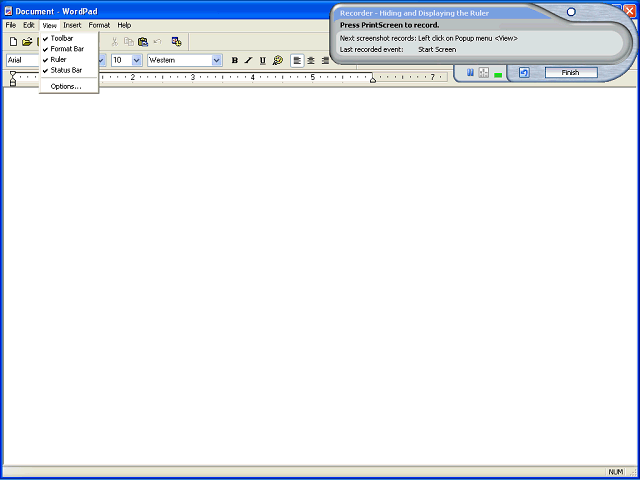Select Center alignment
The height and width of the screenshot is (480, 640).
(x=311, y=60)
